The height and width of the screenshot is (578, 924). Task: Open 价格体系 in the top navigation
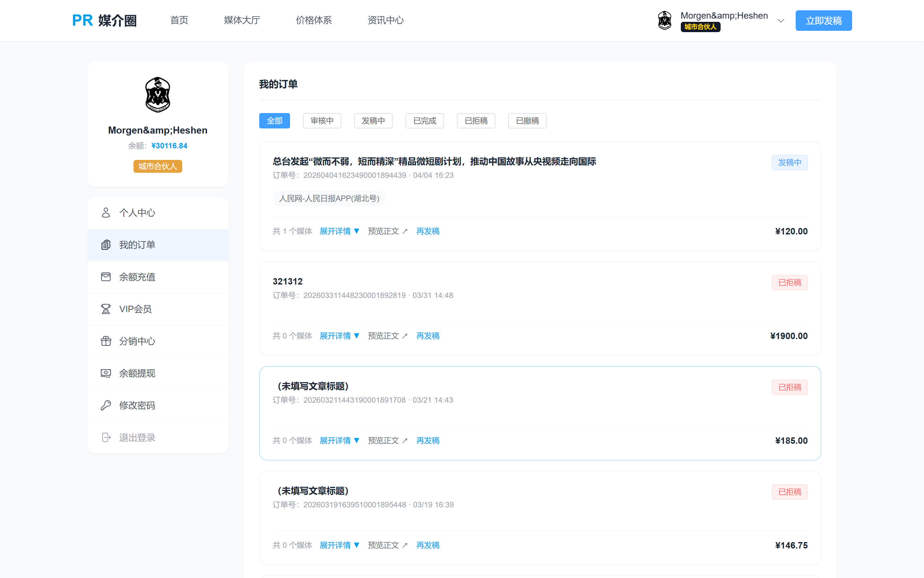pos(314,20)
